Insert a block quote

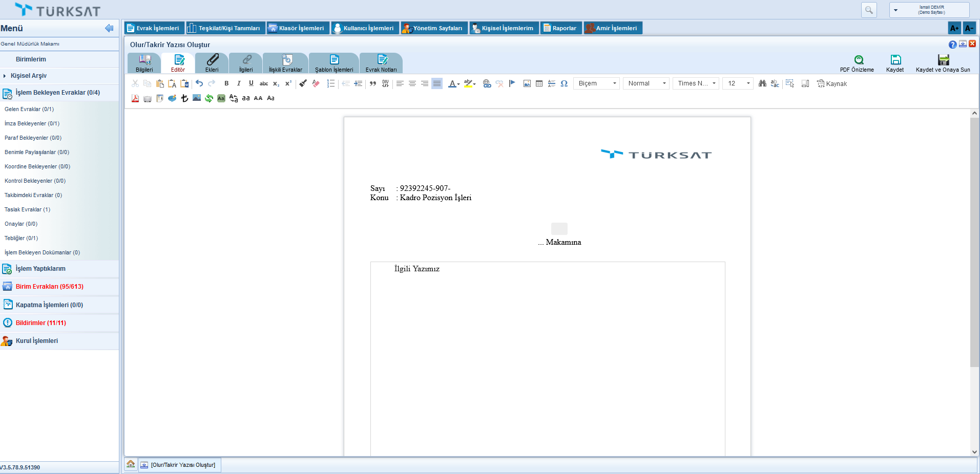(373, 83)
